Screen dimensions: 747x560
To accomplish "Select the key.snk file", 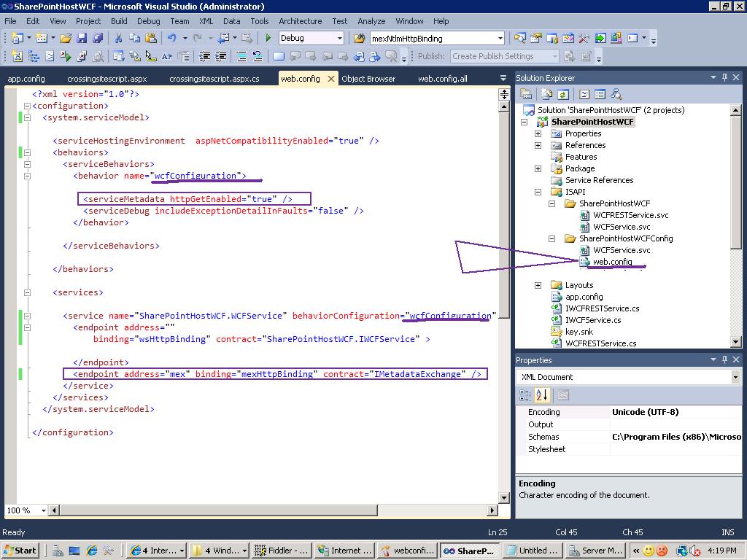I will 578,332.
